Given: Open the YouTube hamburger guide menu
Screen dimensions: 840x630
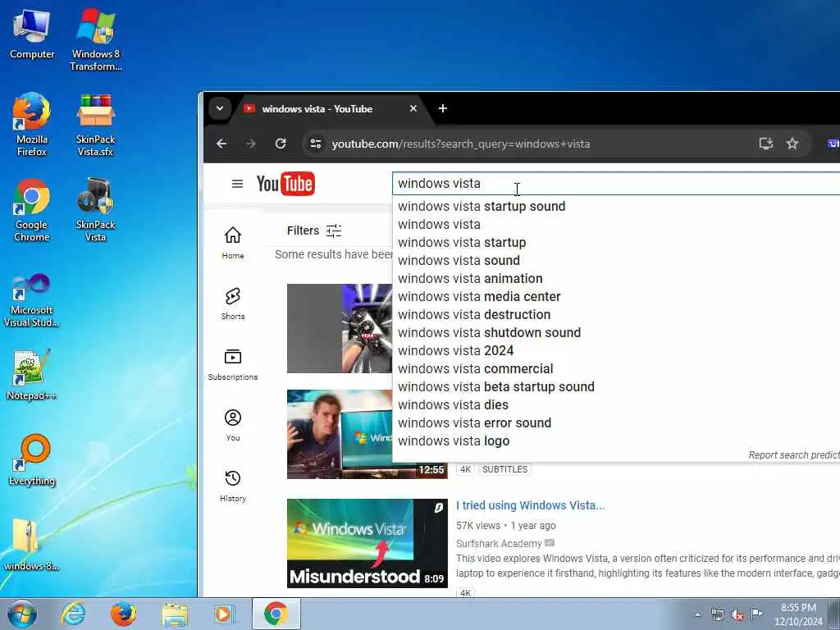Looking at the screenshot, I should 237,184.
